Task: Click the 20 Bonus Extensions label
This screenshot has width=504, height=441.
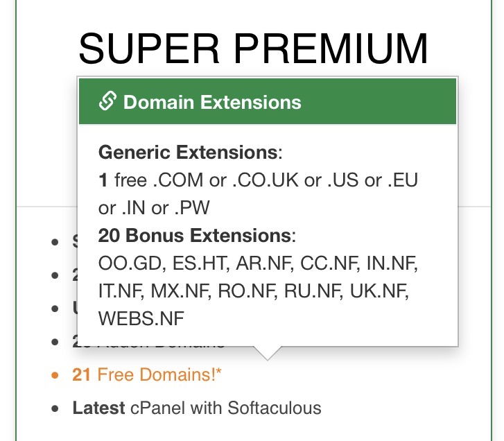Action: point(194,236)
